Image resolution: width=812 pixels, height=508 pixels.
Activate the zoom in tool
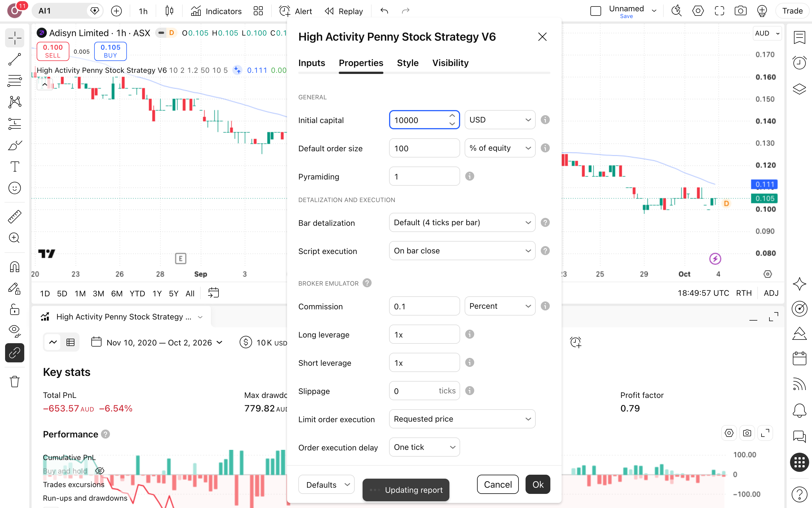point(14,238)
